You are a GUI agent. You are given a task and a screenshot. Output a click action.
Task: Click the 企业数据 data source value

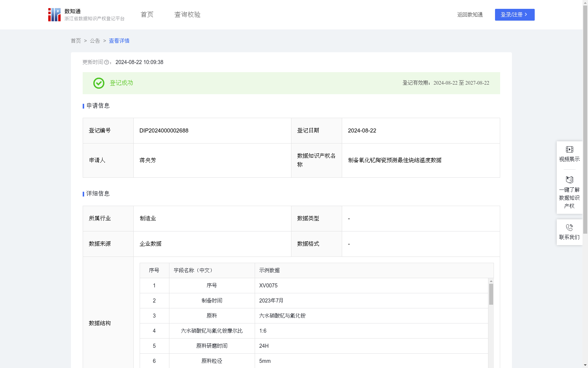(150, 244)
